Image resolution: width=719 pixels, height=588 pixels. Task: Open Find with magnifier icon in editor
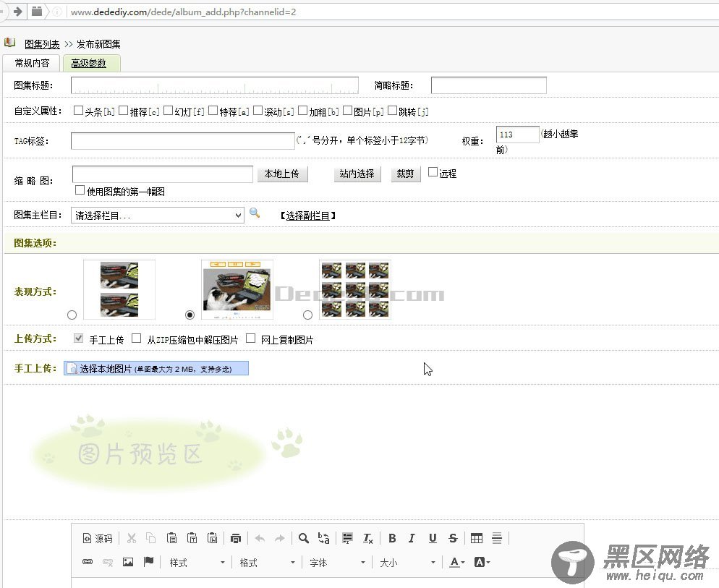point(303,539)
